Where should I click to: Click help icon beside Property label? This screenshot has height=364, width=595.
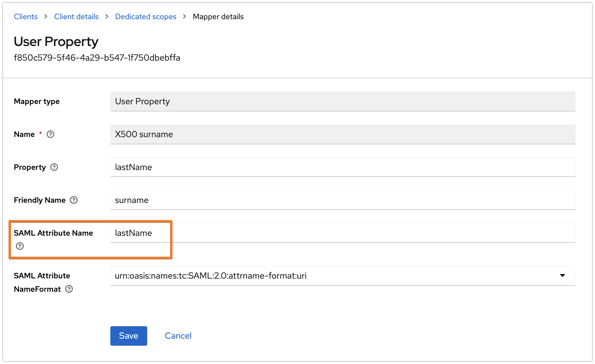pos(54,167)
